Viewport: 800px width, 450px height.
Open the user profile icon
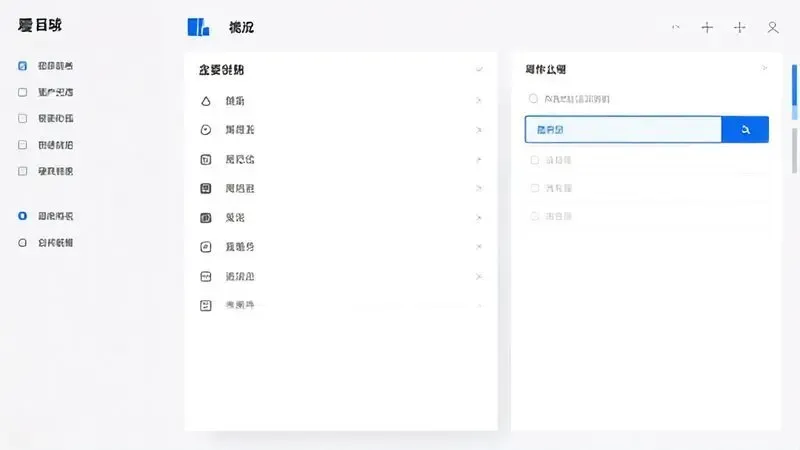pyautogui.click(x=772, y=28)
